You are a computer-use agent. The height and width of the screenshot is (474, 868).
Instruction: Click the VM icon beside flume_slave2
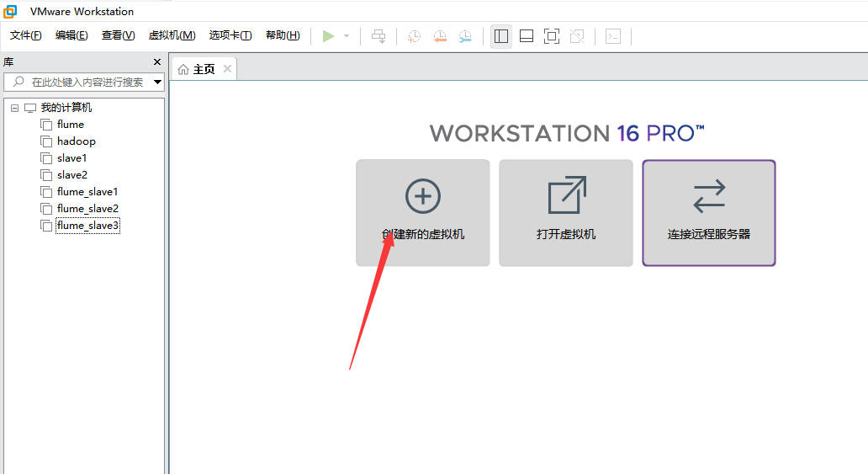[46, 209]
